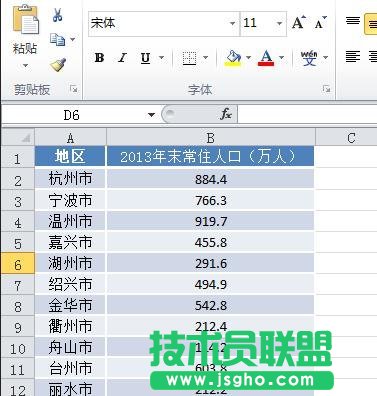Select column B header
Screen dimensions: 377x396
(210, 138)
